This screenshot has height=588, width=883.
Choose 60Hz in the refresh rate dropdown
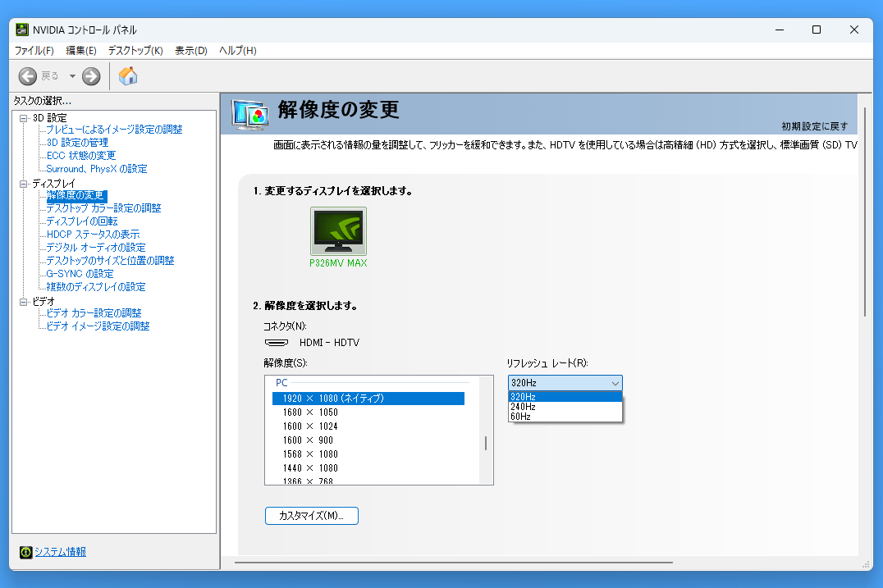click(x=520, y=417)
